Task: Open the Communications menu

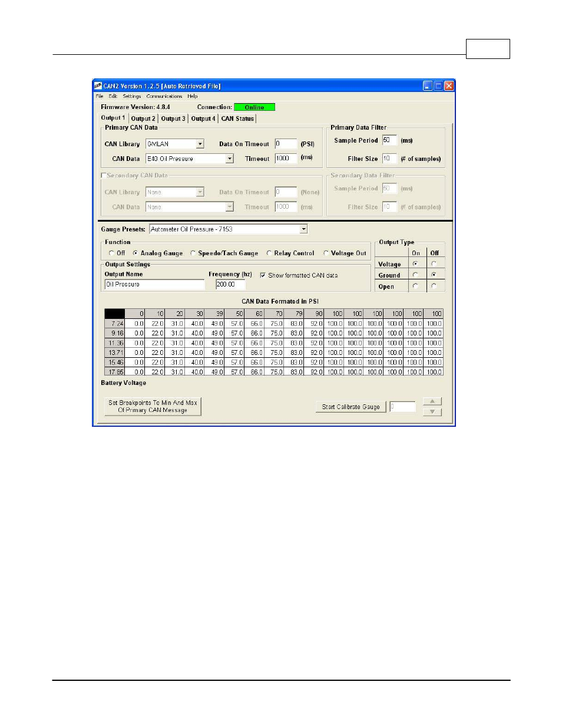Action: 164,96
